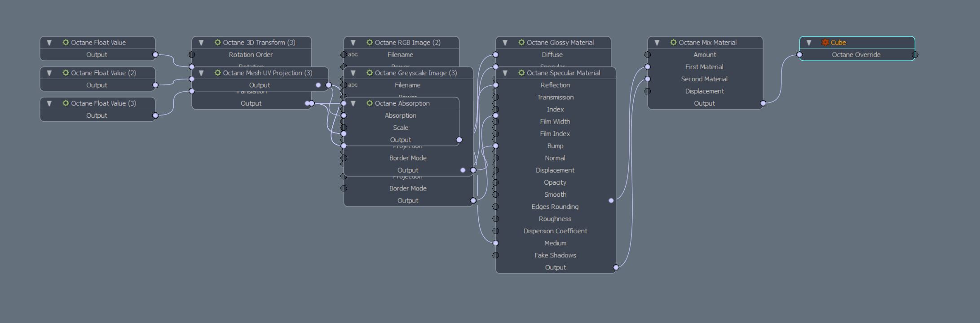Select the Normal channel row
980x323 pixels.
(556, 158)
